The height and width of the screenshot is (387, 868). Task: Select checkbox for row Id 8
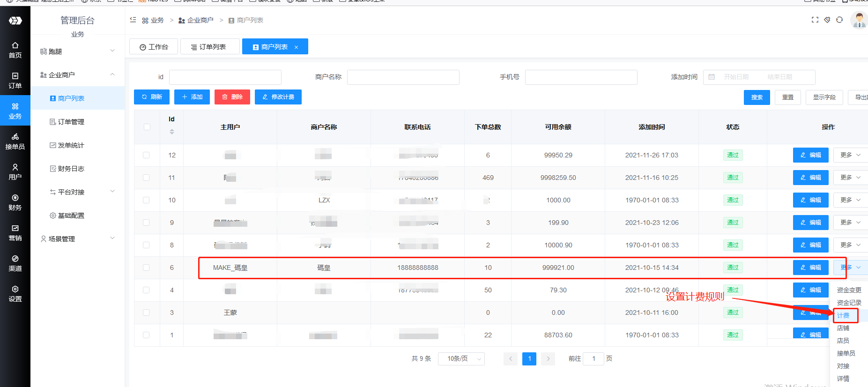(x=146, y=245)
